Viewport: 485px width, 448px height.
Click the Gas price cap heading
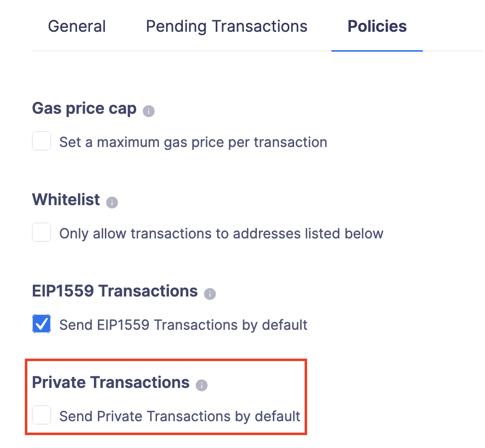[83, 108]
